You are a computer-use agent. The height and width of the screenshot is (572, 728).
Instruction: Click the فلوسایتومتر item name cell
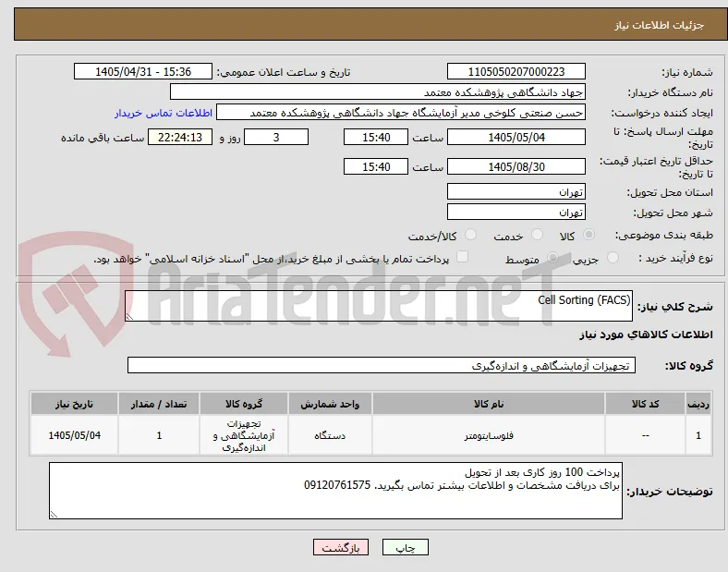pyautogui.click(x=489, y=435)
